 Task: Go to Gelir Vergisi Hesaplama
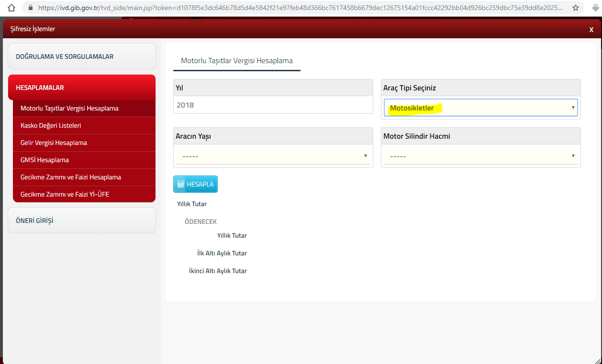coord(54,143)
